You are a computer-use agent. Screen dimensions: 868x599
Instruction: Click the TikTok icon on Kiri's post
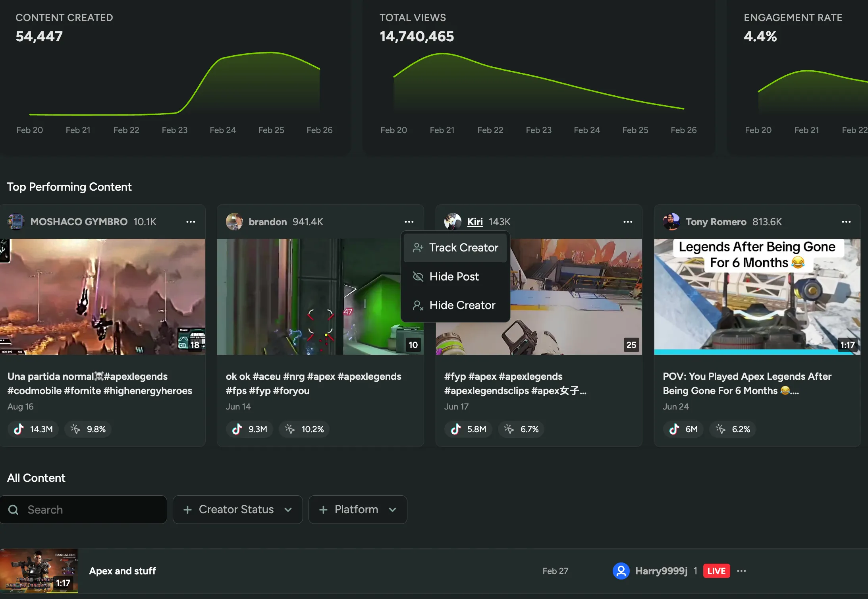[x=455, y=429]
